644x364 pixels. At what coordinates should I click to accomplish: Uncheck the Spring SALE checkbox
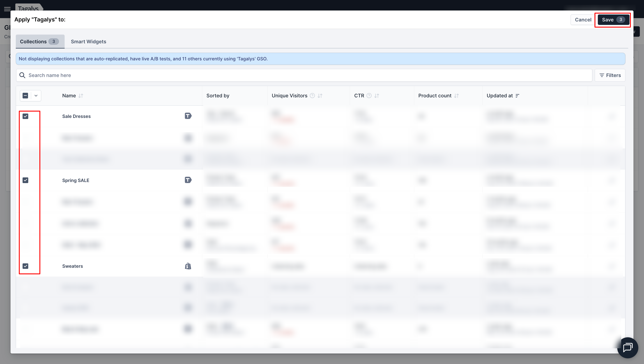(26, 180)
